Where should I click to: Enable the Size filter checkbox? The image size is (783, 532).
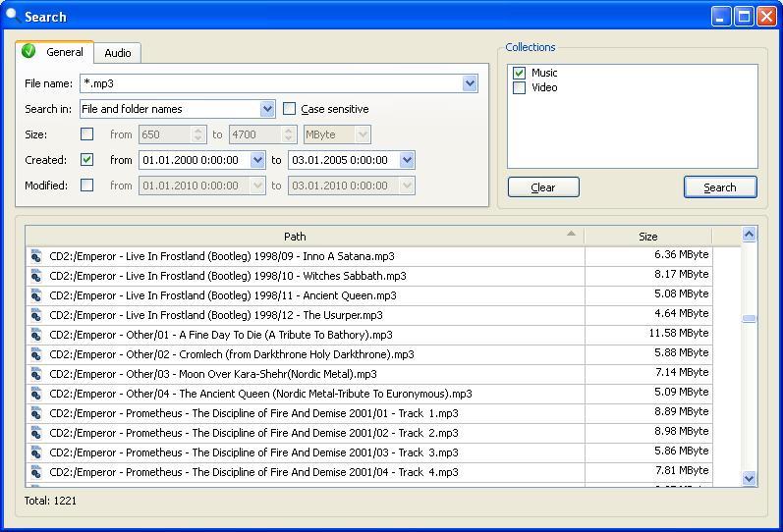pos(86,134)
